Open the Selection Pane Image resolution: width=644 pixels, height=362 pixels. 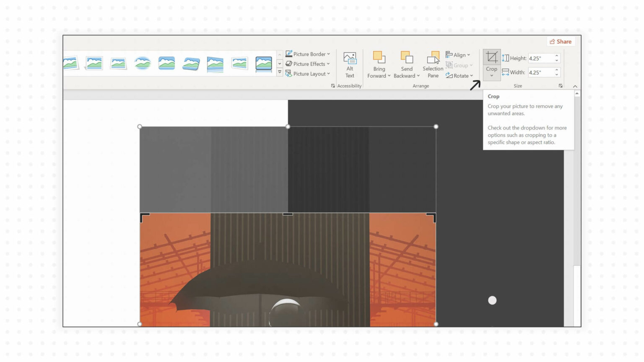tap(432, 63)
